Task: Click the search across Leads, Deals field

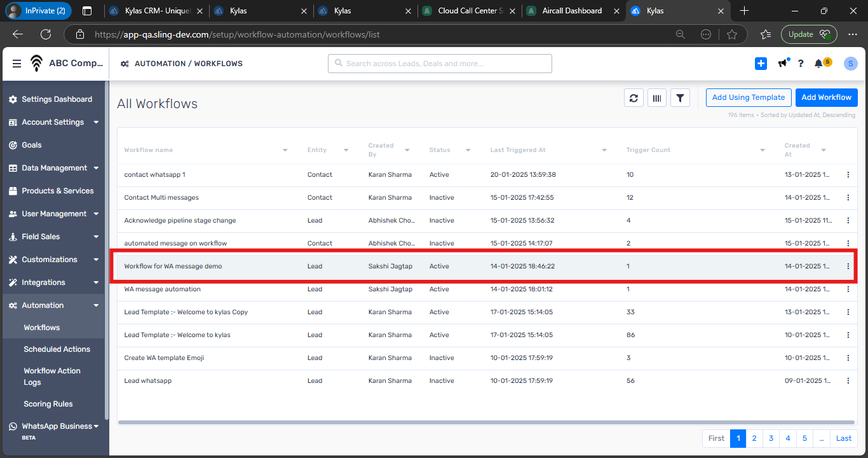Action: tap(440, 64)
